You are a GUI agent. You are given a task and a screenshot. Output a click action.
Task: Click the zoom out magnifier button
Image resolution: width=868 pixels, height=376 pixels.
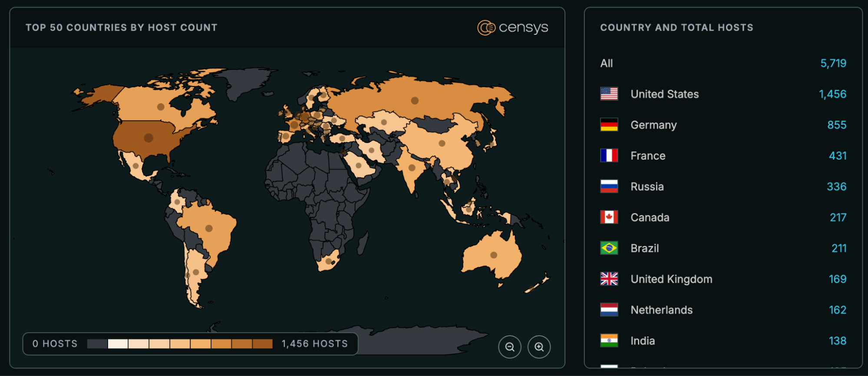[x=510, y=347]
